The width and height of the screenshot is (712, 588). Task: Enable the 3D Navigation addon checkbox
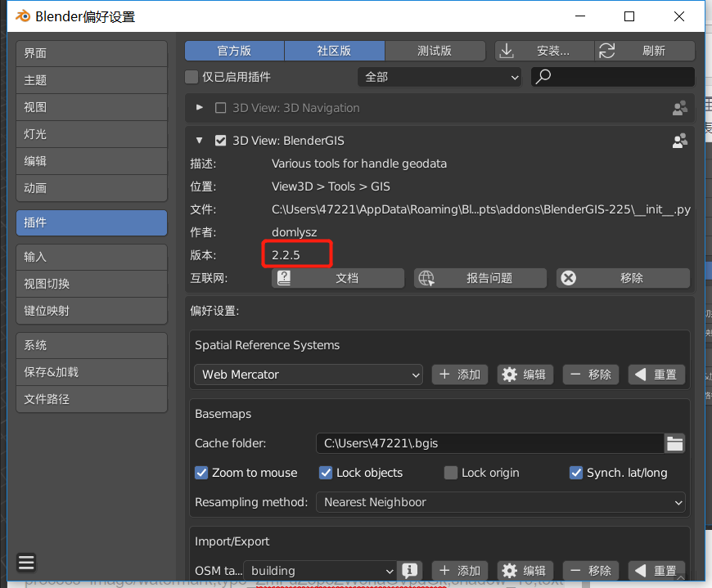(221, 108)
